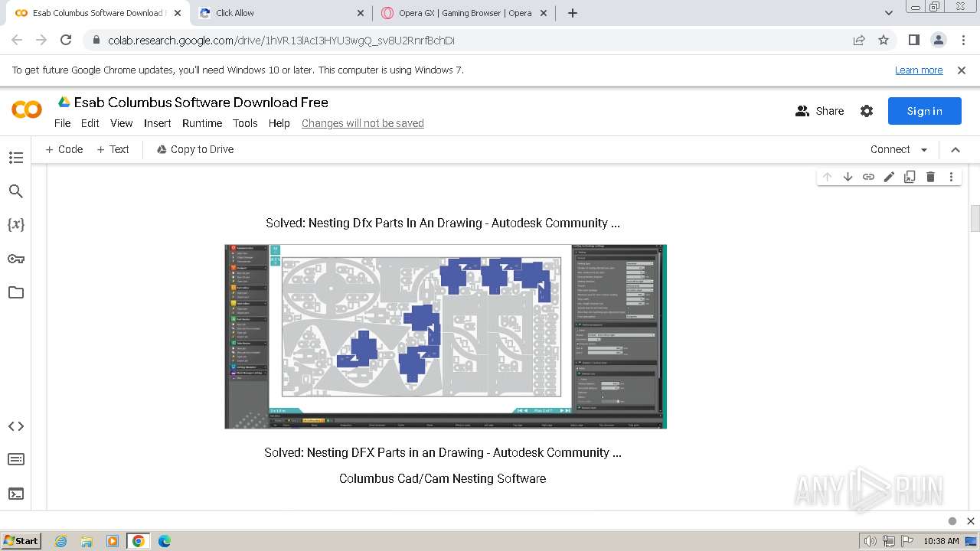This screenshot has height=551, width=980.
Task: Open the Edit menu
Action: pos(90,123)
